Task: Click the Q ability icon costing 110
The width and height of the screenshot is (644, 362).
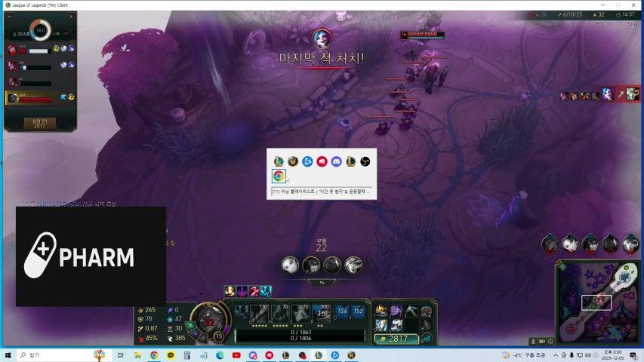Action: (x=259, y=313)
